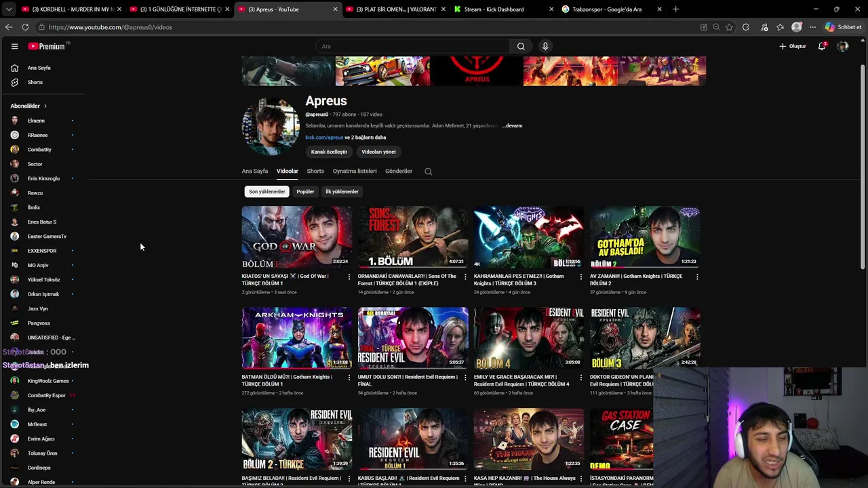Select Popüler filter chip
The height and width of the screenshot is (488, 868).
[305, 192]
